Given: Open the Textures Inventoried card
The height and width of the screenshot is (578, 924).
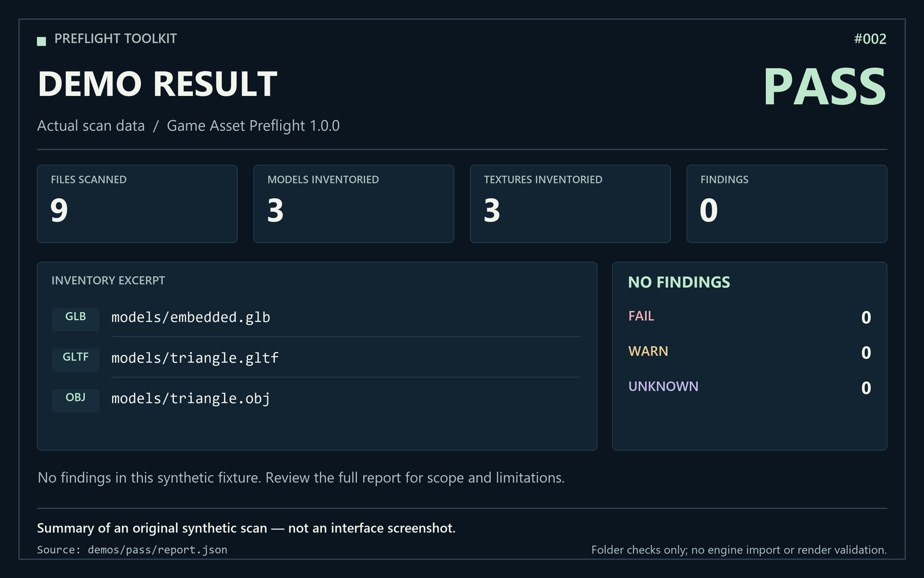Looking at the screenshot, I should [x=571, y=204].
